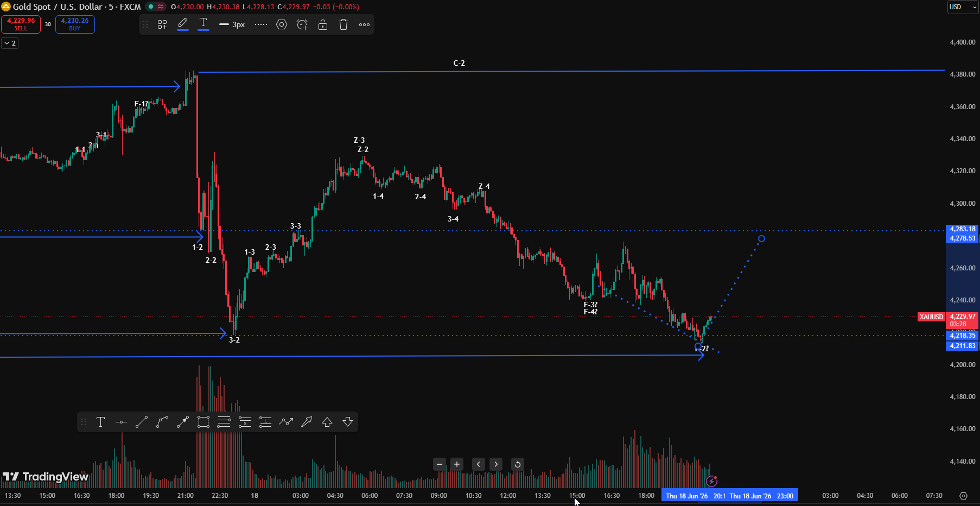Select the Arrow Mark Up tool
Image resolution: width=980 pixels, height=506 pixels.
[x=327, y=422]
